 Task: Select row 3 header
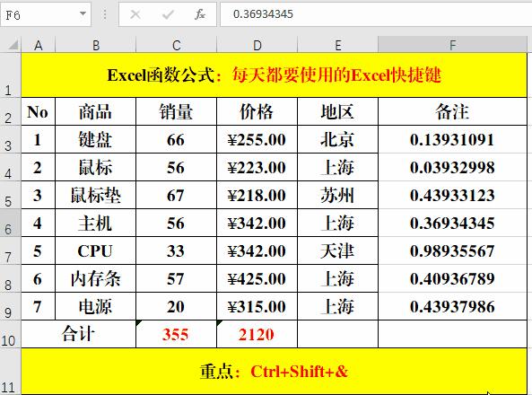click(10, 139)
